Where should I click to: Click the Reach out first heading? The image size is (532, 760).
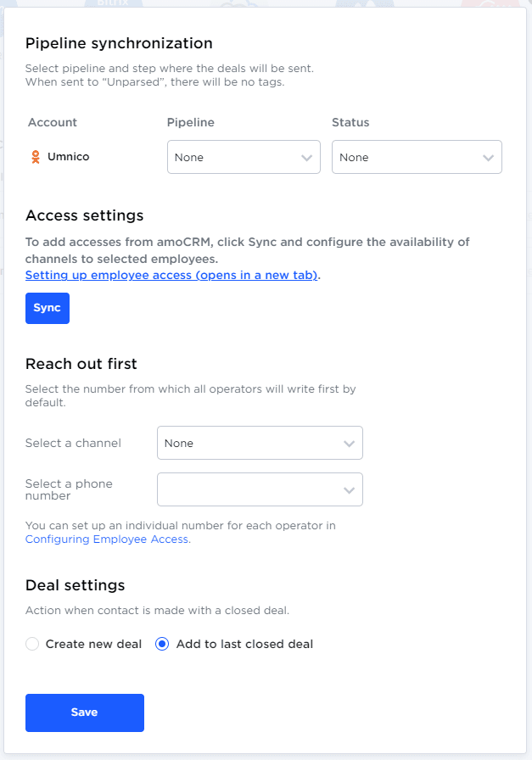point(81,364)
